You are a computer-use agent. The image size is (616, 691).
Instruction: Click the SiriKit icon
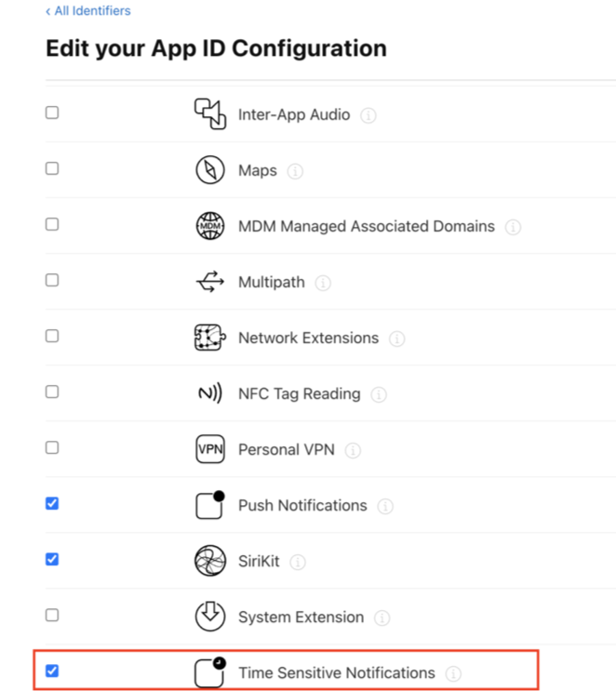coord(209,561)
